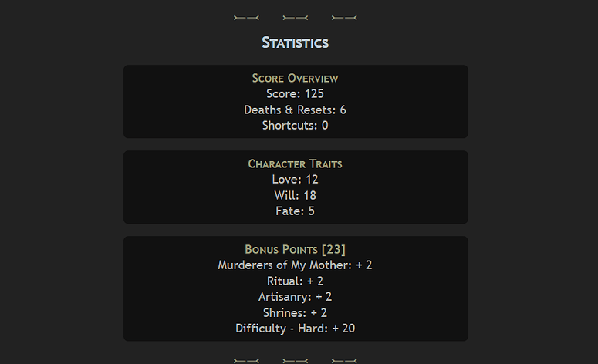Click the Bonus Points [23] header

pos(296,250)
